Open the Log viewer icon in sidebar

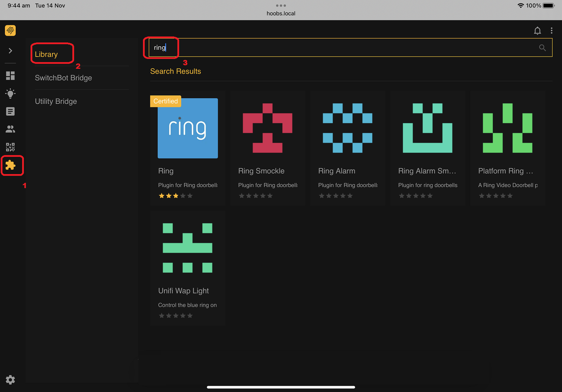pyautogui.click(x=10, y=111)
